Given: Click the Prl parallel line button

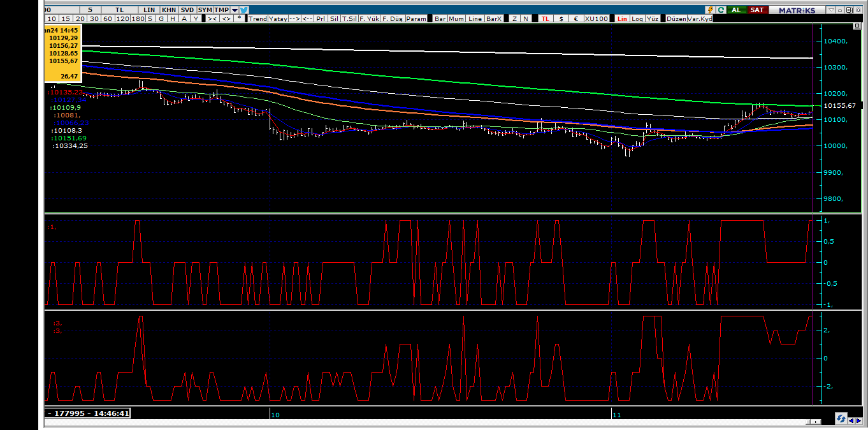Looking at the screenshot, I should pos(321,19).
